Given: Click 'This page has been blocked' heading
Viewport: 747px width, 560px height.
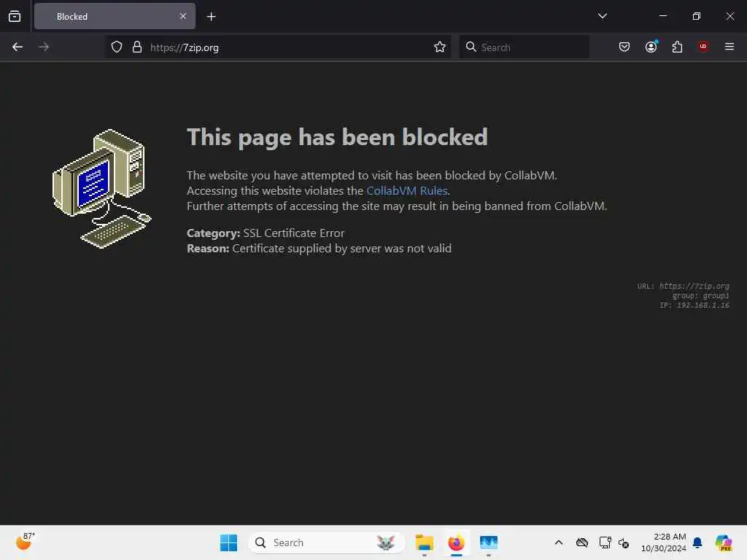Looking at the screenshot, I should pos(337,137).
